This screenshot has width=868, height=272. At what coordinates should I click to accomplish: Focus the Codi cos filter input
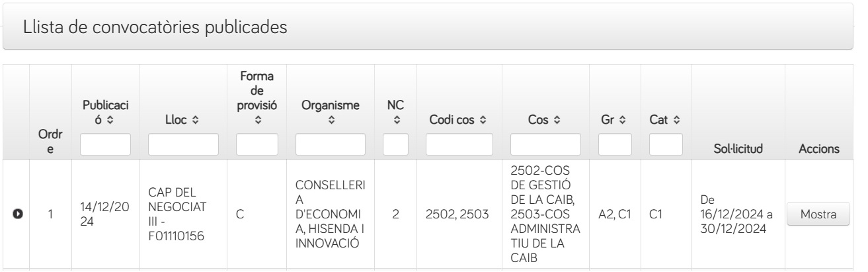pos(459,144)
